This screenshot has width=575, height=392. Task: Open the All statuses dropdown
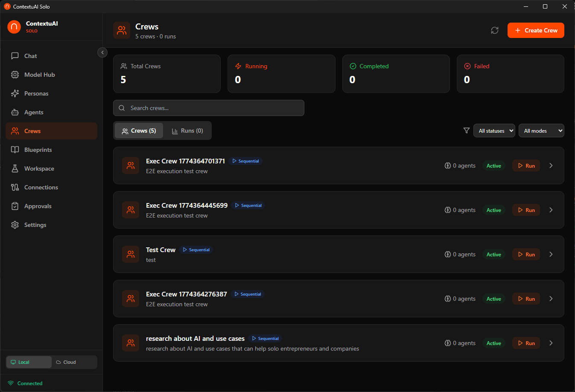(x=494, y=131)
